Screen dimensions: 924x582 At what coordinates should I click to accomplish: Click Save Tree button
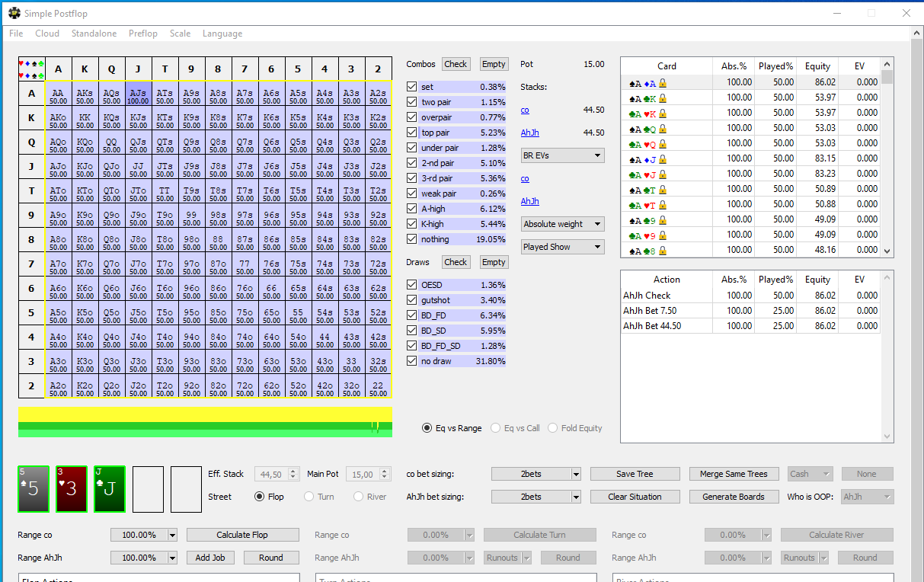click(635, 474)
